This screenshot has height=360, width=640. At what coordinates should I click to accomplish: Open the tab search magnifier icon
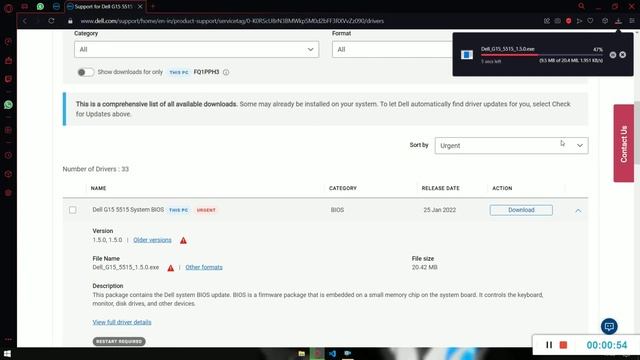582,6
